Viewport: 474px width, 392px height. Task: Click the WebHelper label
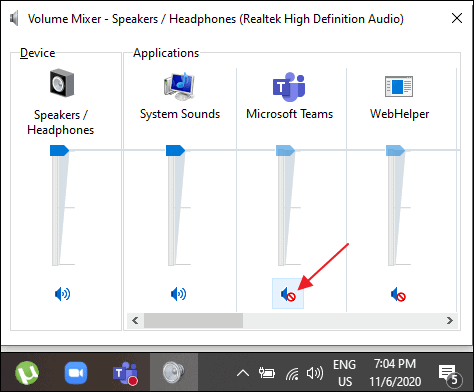pos(399,114)
